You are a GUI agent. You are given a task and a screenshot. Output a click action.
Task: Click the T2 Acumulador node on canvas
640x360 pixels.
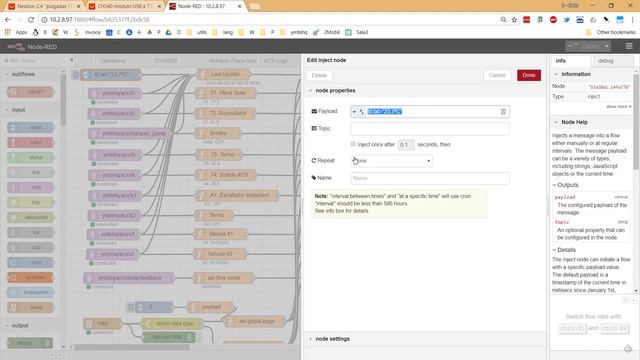click(227, 113)
